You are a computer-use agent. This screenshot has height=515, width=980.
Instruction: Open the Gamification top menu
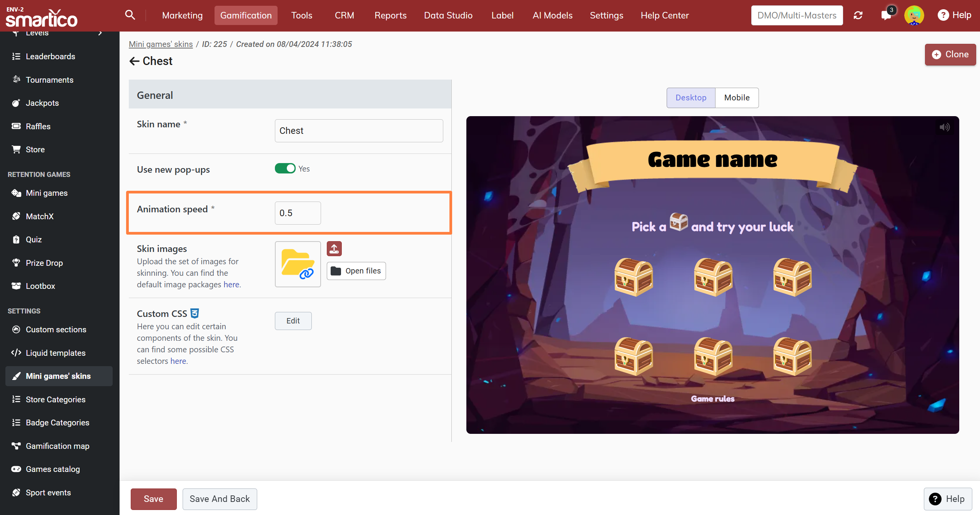click(x=246, y=15)
